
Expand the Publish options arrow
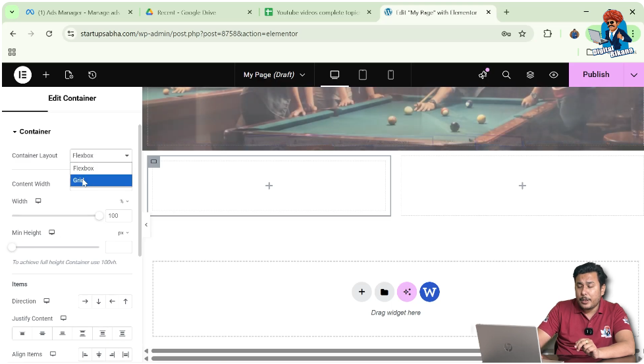633,74
